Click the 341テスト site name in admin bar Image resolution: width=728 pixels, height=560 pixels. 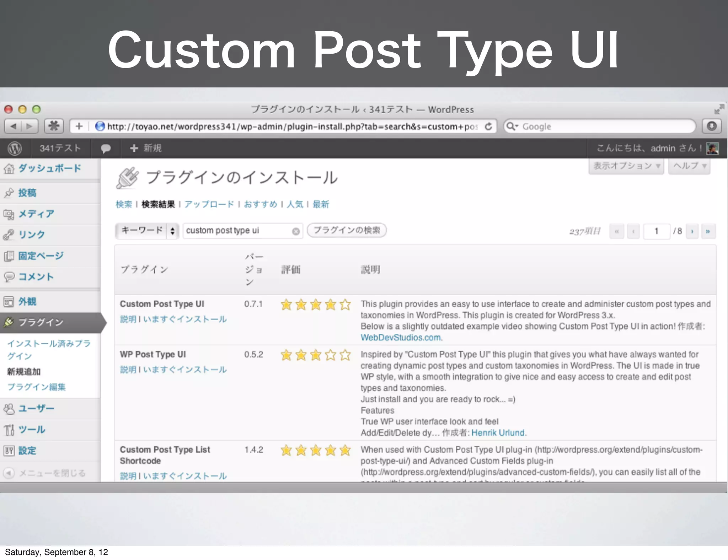click(60, 148)
